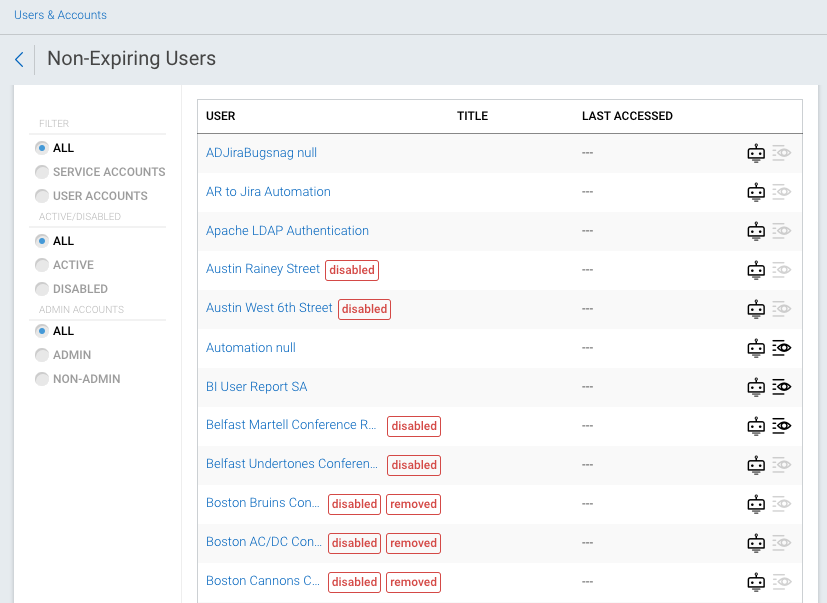Click the Title column header
Screen dimensions: 827x603
472,116
